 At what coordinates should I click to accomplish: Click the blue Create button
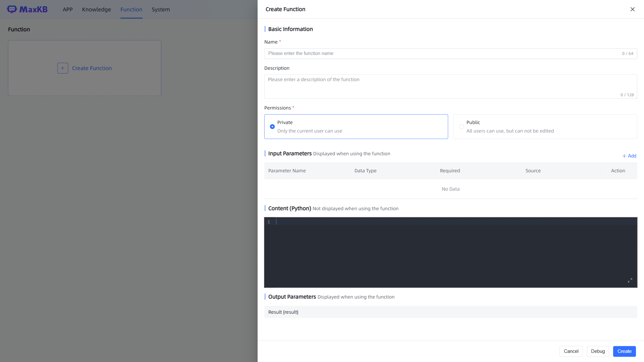pos(624,351)
